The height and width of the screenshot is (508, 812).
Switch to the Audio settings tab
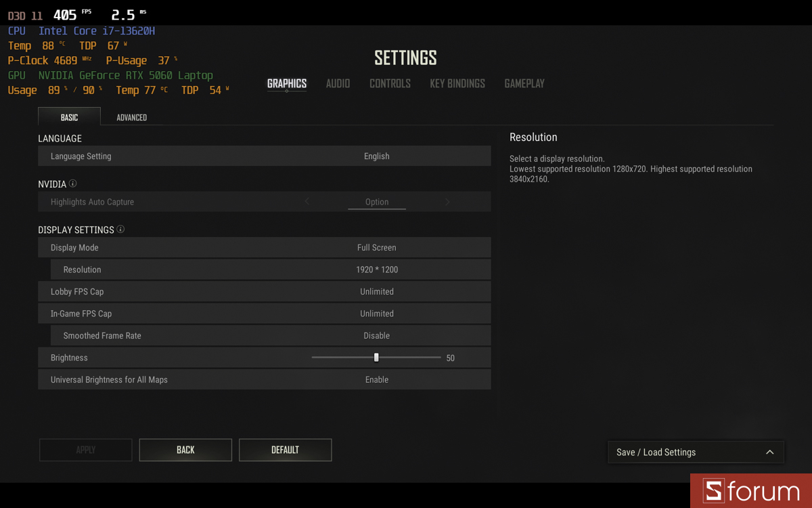point(338,83)
